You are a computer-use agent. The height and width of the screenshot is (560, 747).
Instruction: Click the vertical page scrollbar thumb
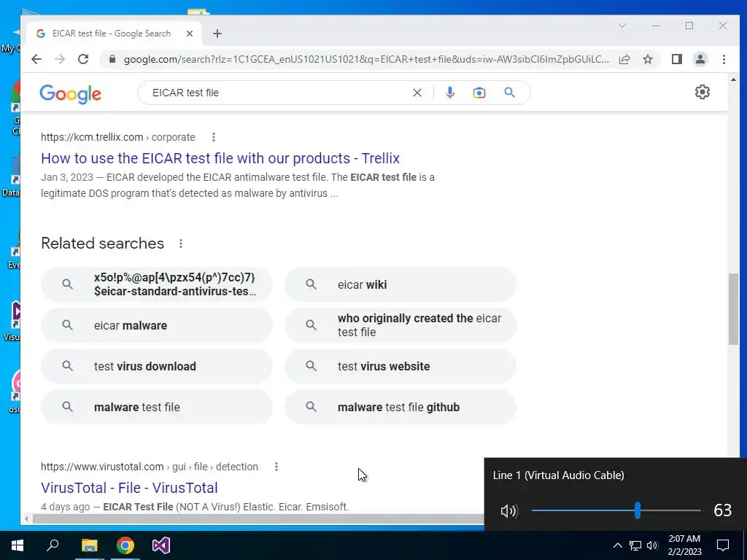[x=733, y=309]
